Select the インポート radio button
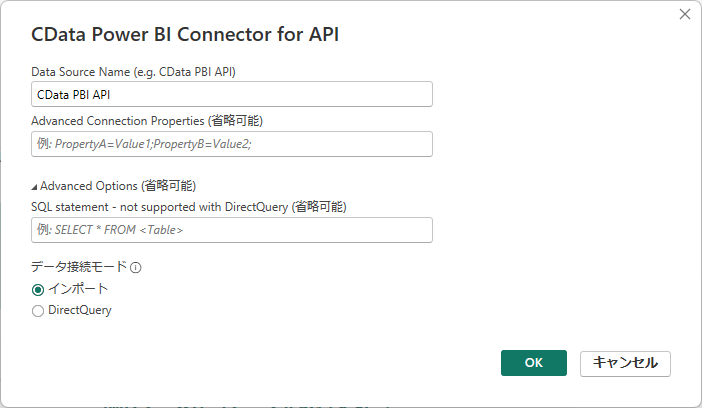 pos(38,289)
